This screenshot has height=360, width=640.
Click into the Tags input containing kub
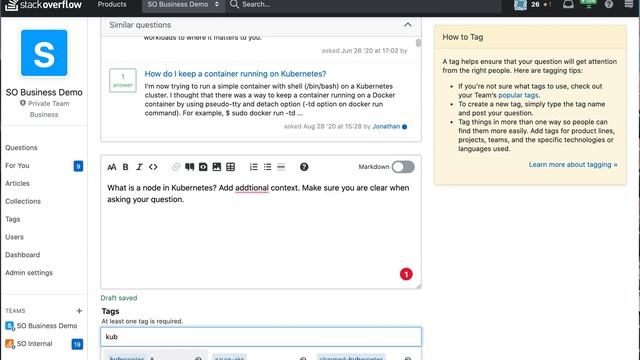(261, 337)
